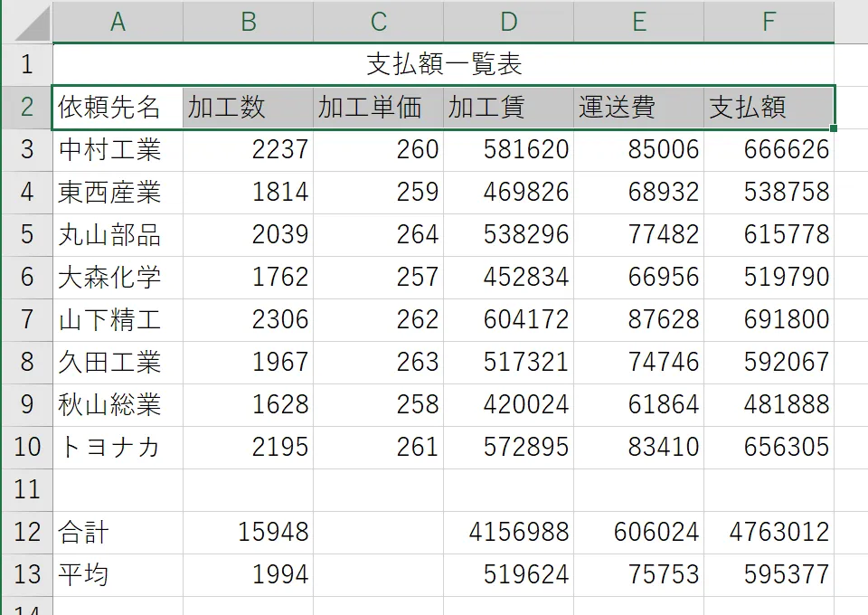
Task: Select row 1 header
Action: [27, 64]
